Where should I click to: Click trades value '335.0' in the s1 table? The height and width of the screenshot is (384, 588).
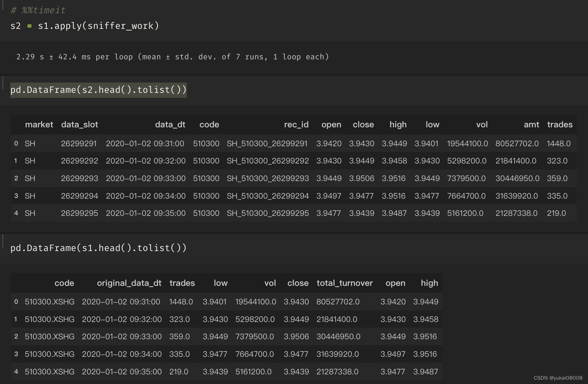(x=180, y=354)
